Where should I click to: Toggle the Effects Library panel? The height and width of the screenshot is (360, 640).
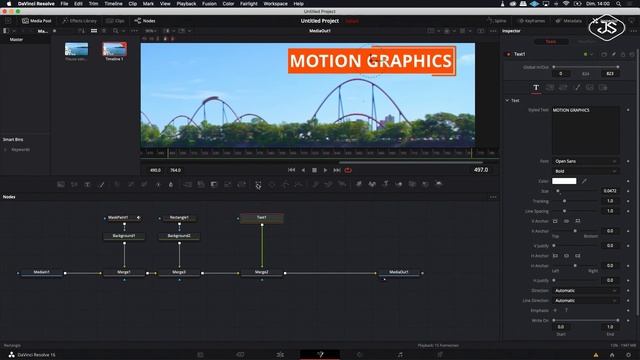(80, 21)
